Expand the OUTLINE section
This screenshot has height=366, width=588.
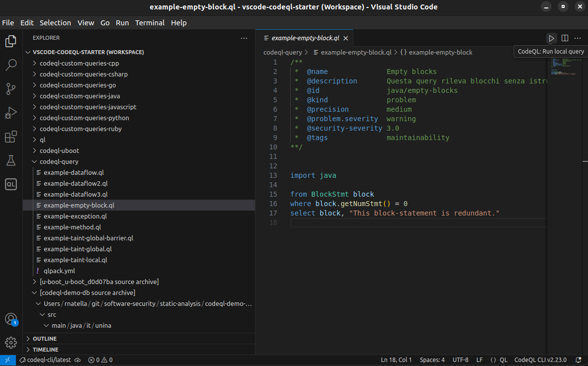tap(139, 339)
